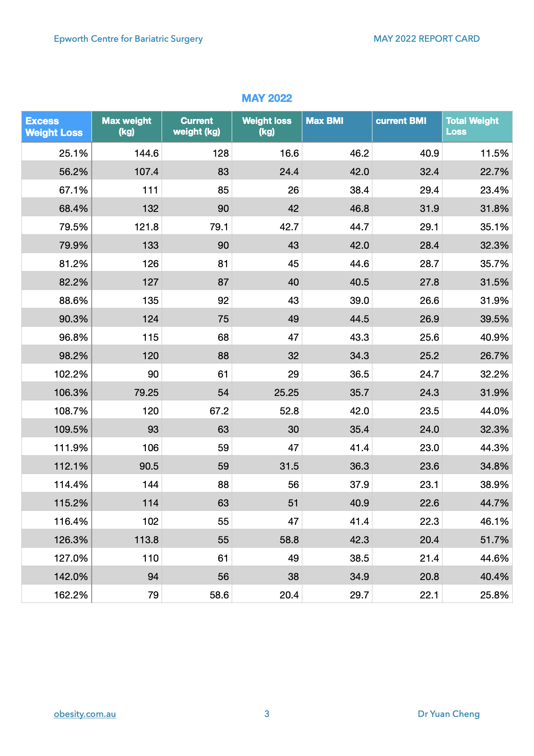Screen dimensions: 534x756
Task: Click the Current weight (kg) column header
Action: coord(197,126)
